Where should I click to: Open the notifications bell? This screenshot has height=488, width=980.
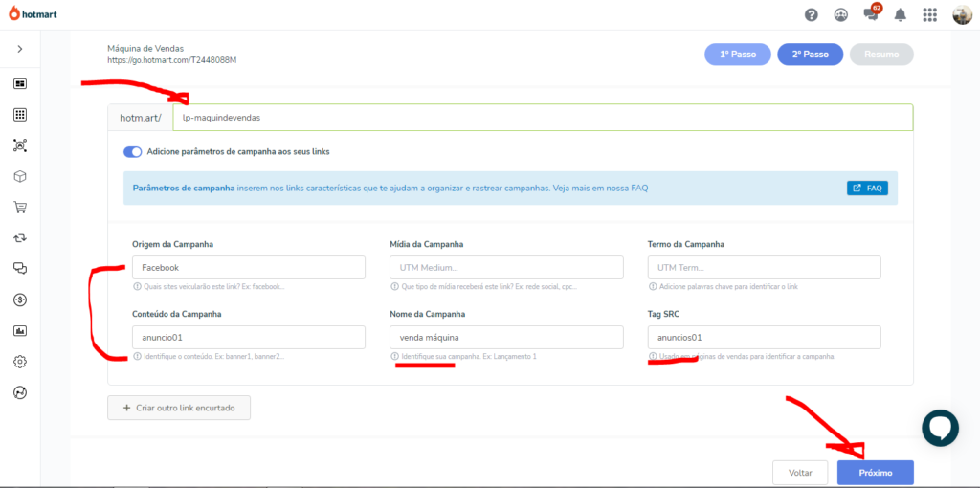(900, 14)
